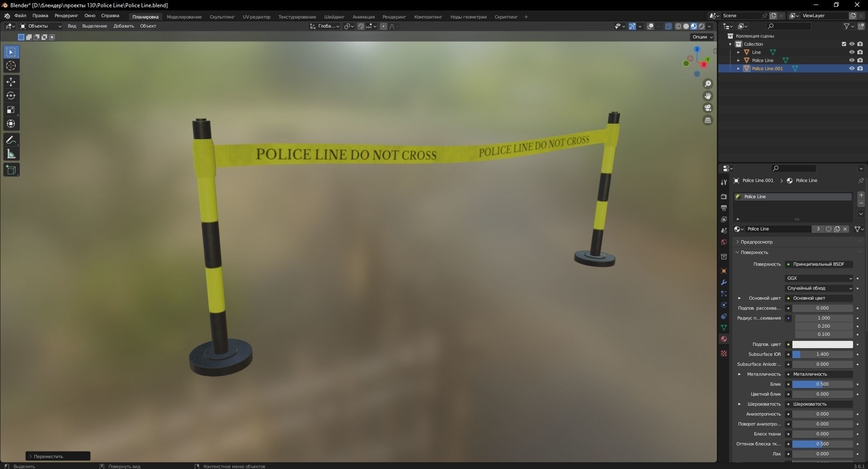Click Принципиальный BSDF surface button

pos(819,264)
